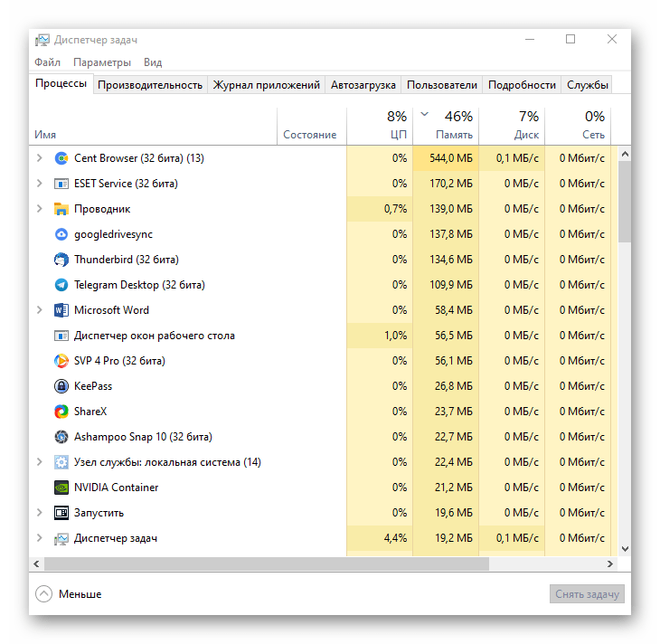This screenshot has width=660, height=644.
Task: Click the KeePass lock icon
Action: pos(61,386)
